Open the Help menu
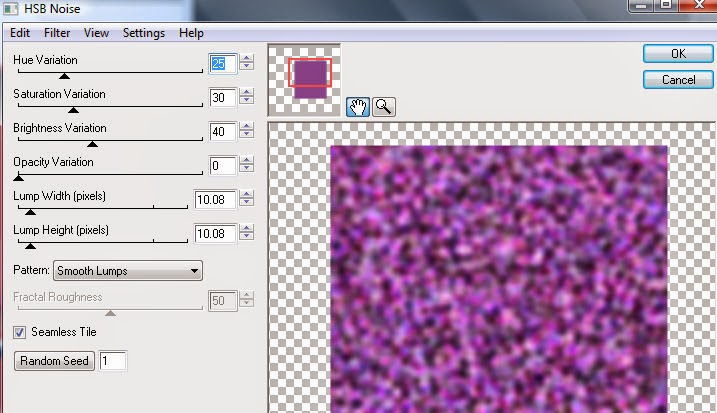 tap(191, 33)
